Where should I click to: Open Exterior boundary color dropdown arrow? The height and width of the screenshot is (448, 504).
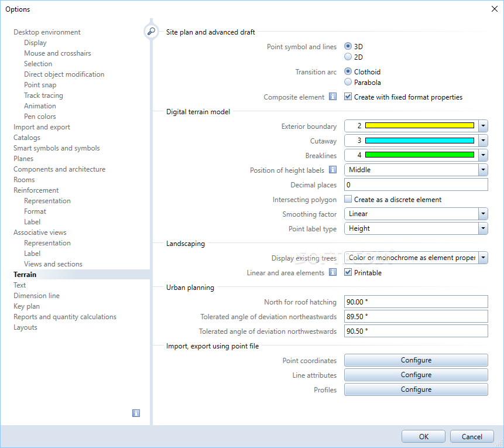point(483,126)
